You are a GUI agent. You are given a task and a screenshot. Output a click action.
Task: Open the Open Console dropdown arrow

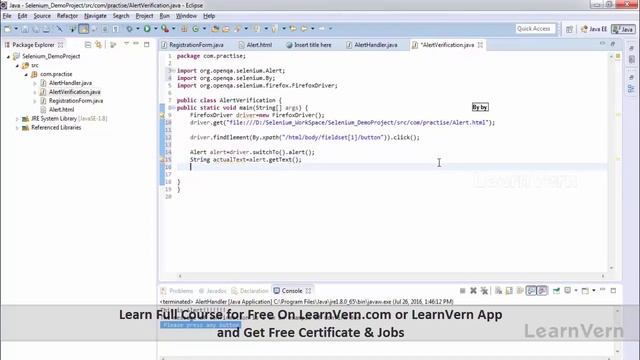pos(593,291)
